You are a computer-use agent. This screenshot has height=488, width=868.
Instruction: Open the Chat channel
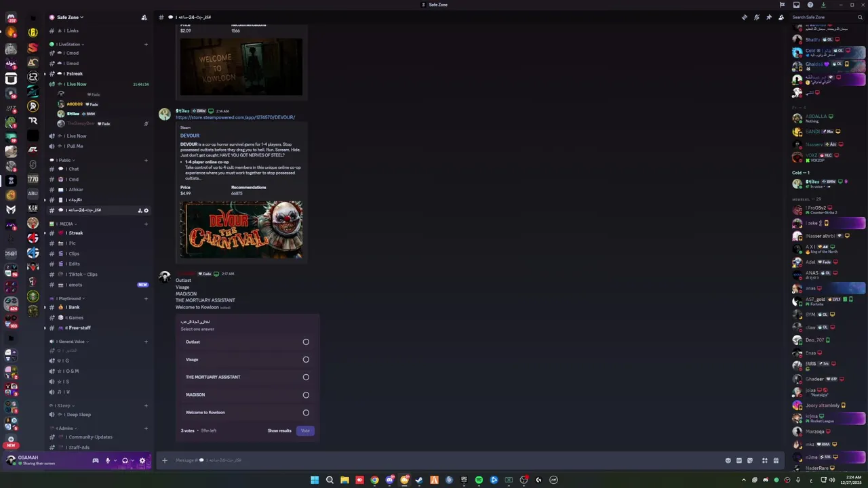pos(99,169)
